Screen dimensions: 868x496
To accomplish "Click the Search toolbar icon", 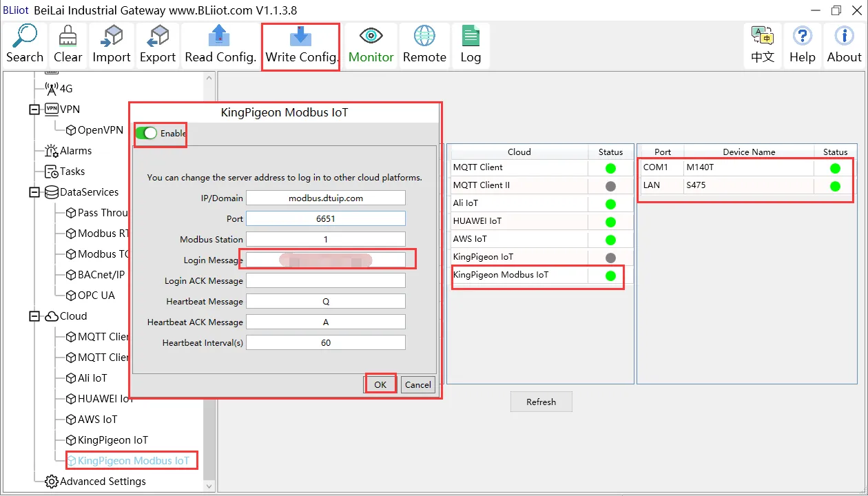I will tap(25, 45).
